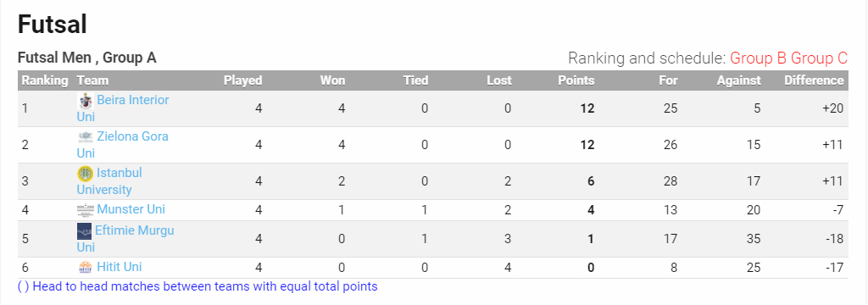Open the Eftimie Murgu Uni team link
Screen dimensions: 868x305
tap(125, 239)
